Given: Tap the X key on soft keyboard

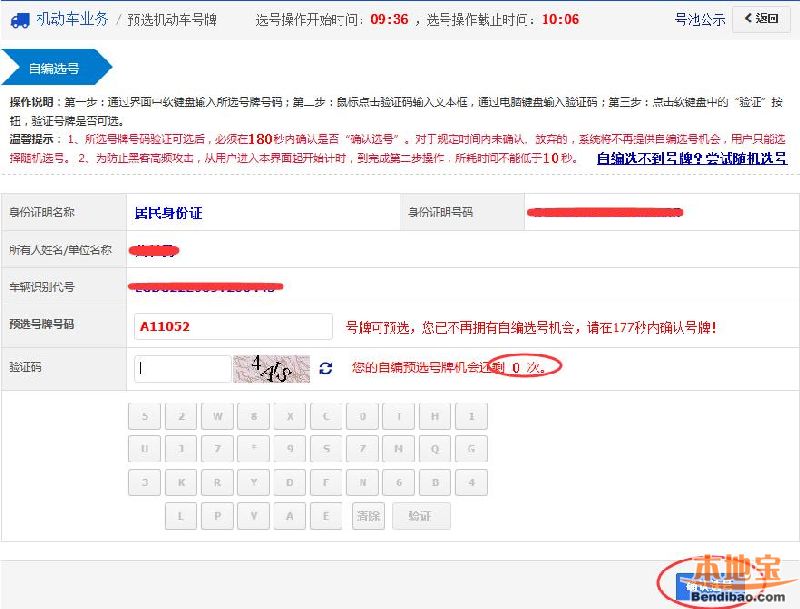Looking at the screenshot, I should 290,416.
